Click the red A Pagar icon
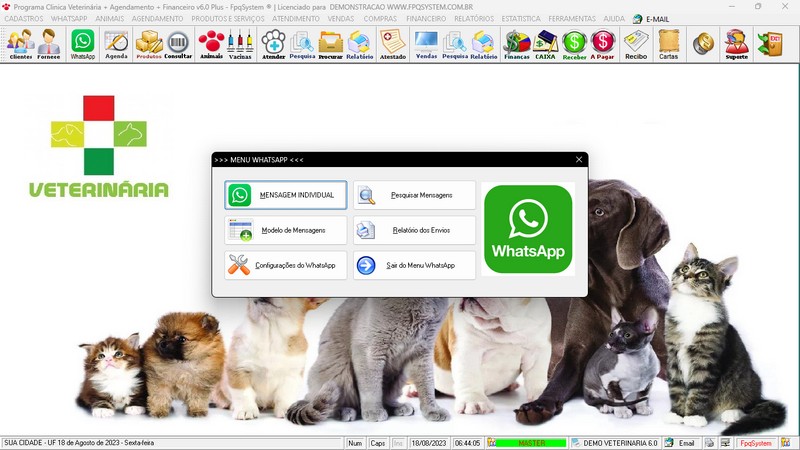The height and width of the screenshot is (450, 800). [x=603, y=44]
